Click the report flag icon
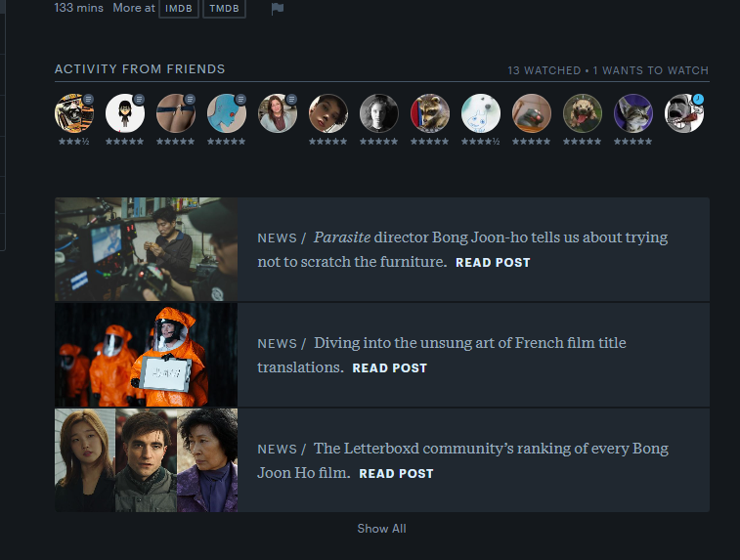The image size is (740, 560). point(278,9)
